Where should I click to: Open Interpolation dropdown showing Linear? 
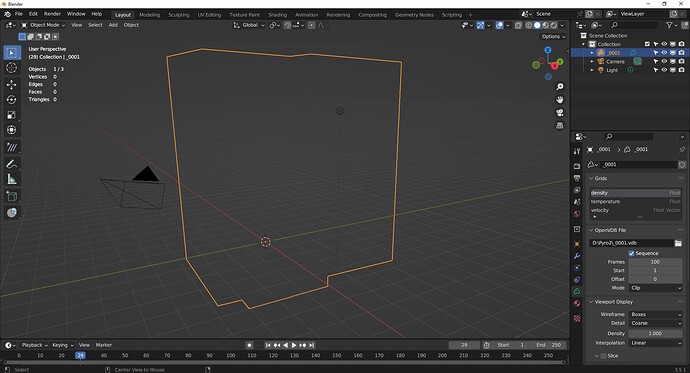656,343
